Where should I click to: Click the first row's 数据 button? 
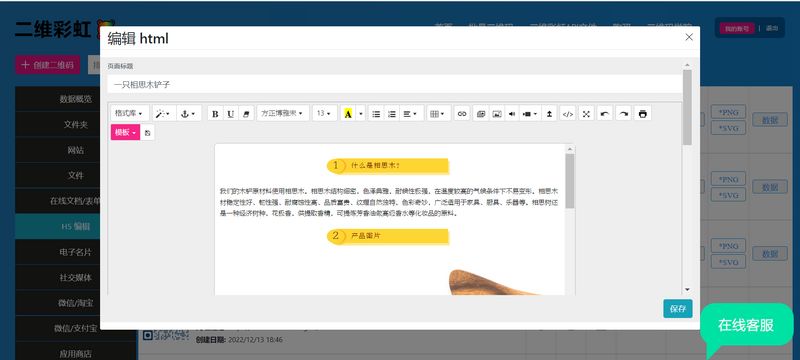[x=770, y=120]
